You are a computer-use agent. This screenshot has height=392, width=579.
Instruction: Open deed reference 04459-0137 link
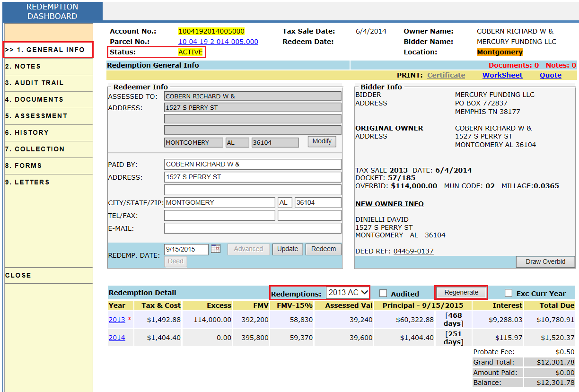(413, 251)
